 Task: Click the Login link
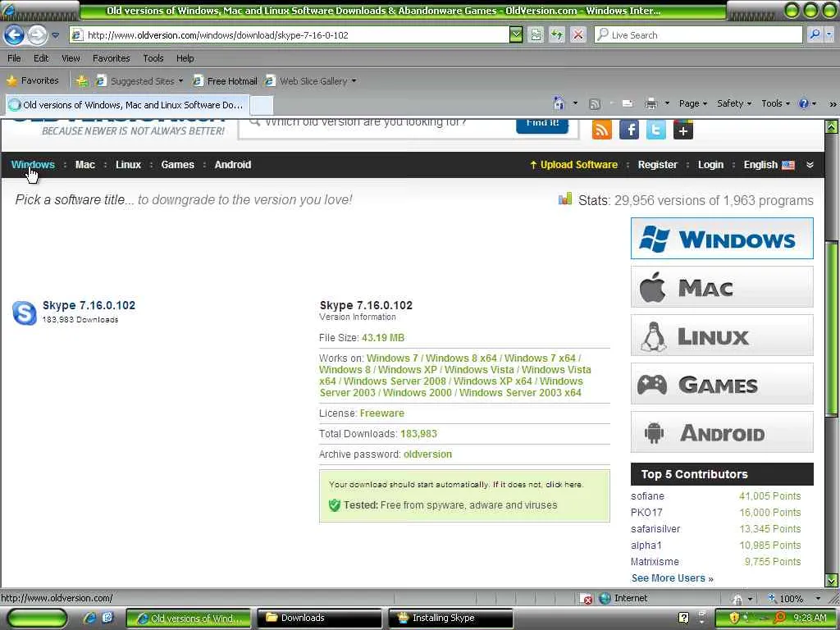[710, 165]
